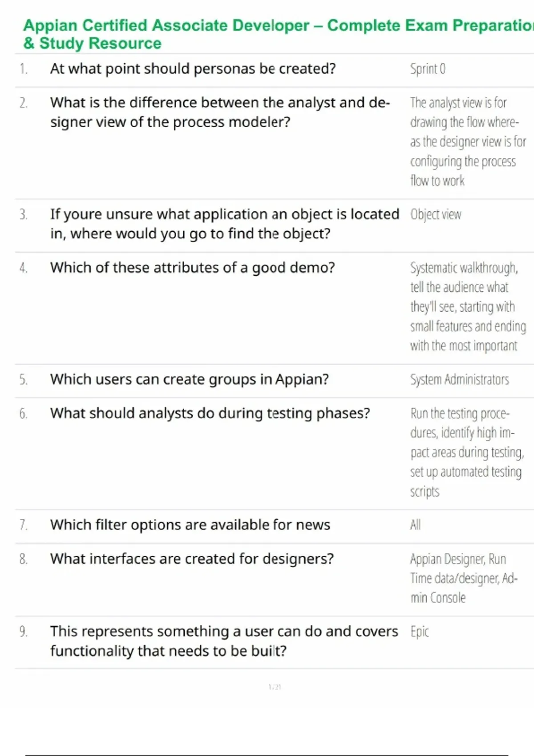Click the "Sprint 0" answer text
This screenshot has height=756, width=534.
(427, 69)
